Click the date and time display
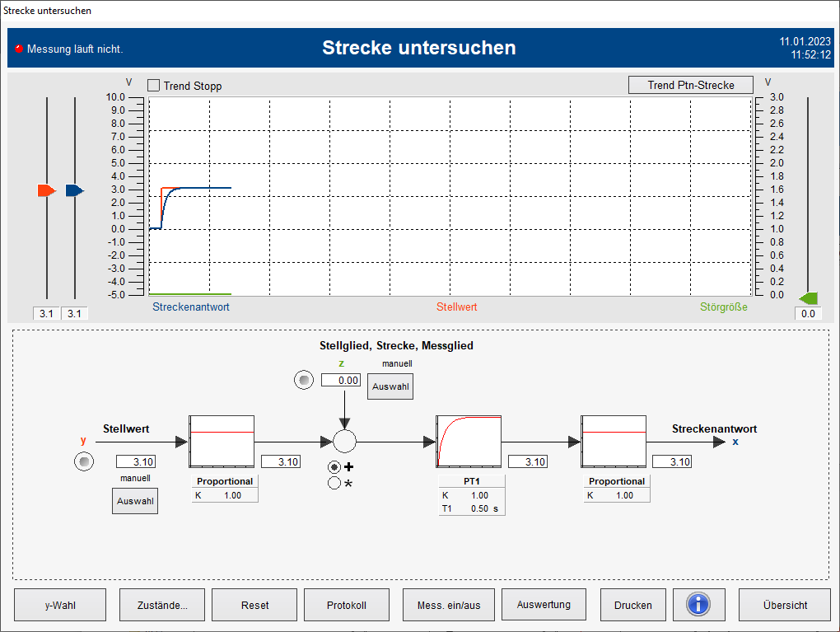Image resolution: width=840 pixels, height=632 pixels. 805,48
